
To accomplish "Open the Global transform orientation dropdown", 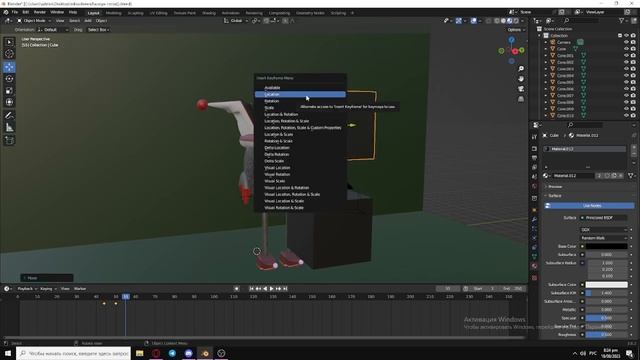I will coord(236,20).
